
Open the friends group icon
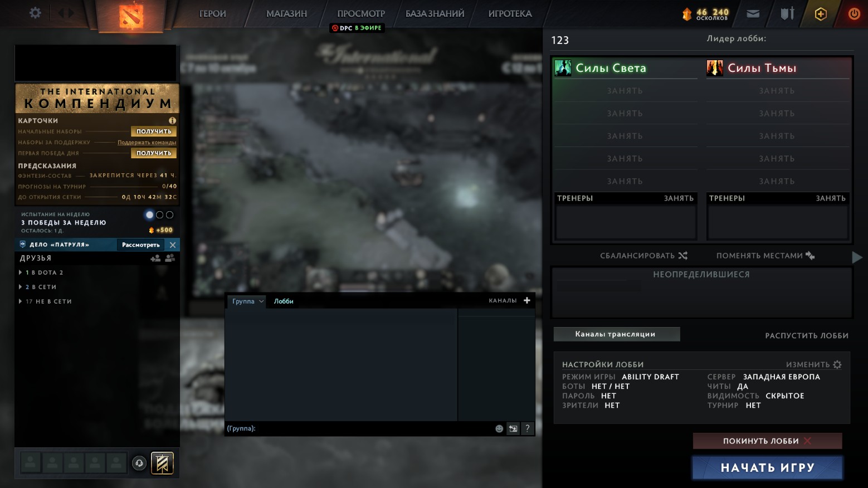170,258
